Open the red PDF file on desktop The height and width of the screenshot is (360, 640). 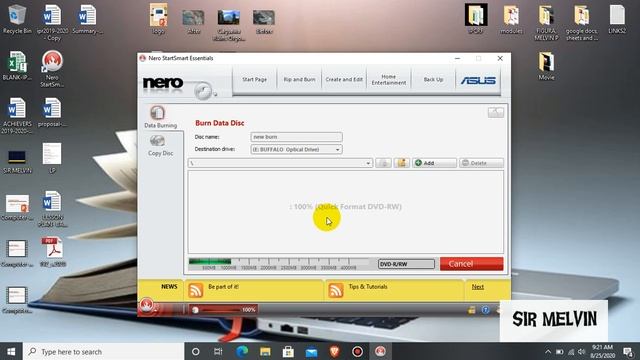coord(52,251)
